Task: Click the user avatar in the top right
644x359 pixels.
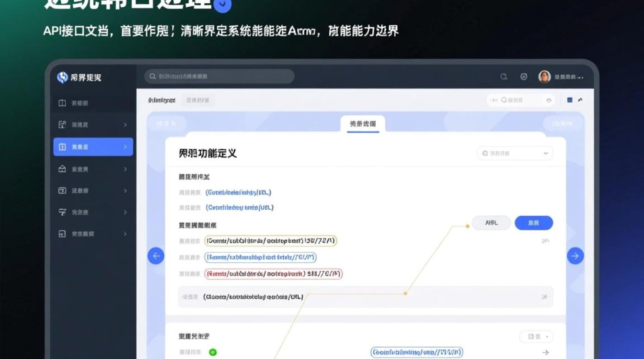Action: pyautogui.click(x=543, y=77)
